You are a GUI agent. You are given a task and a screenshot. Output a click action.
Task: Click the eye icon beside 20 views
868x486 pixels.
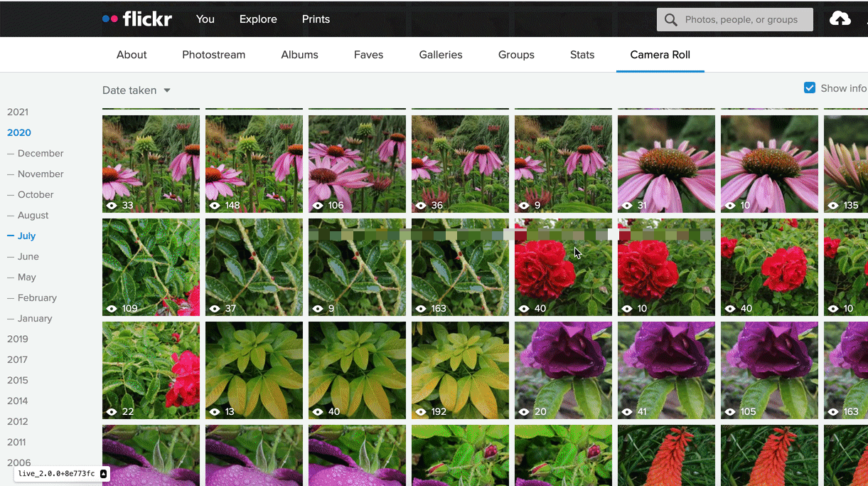tap(524, 412)
